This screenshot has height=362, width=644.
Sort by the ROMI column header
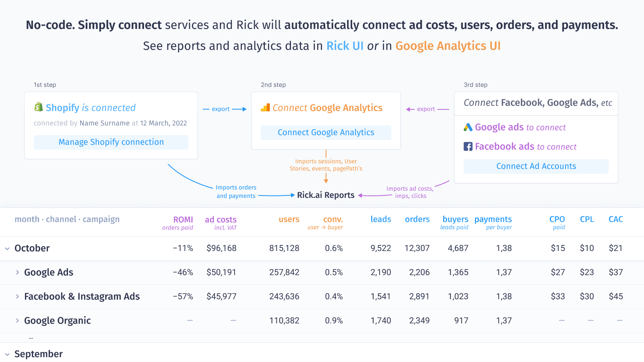[182, 219]
